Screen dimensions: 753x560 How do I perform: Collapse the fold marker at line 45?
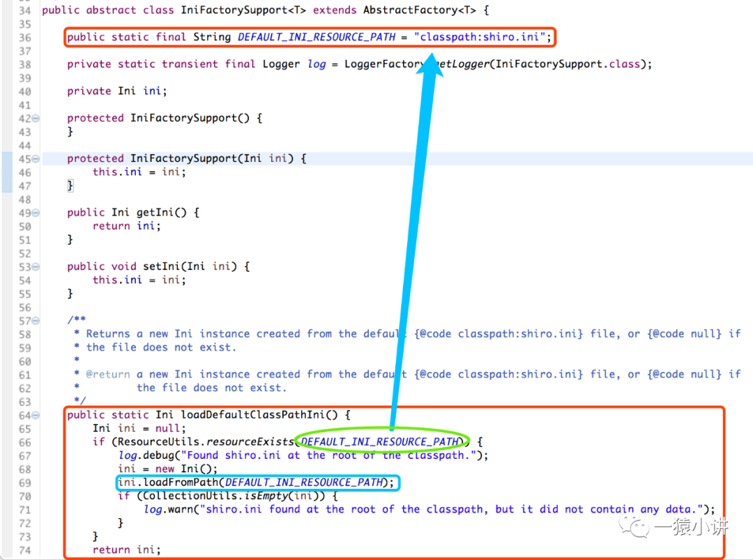pos(36,159)
